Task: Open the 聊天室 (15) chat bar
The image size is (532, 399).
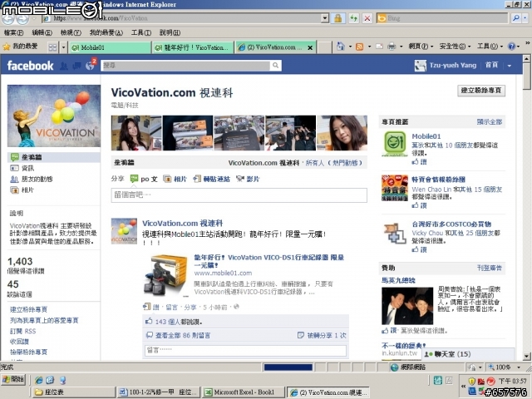Action: 468,354
